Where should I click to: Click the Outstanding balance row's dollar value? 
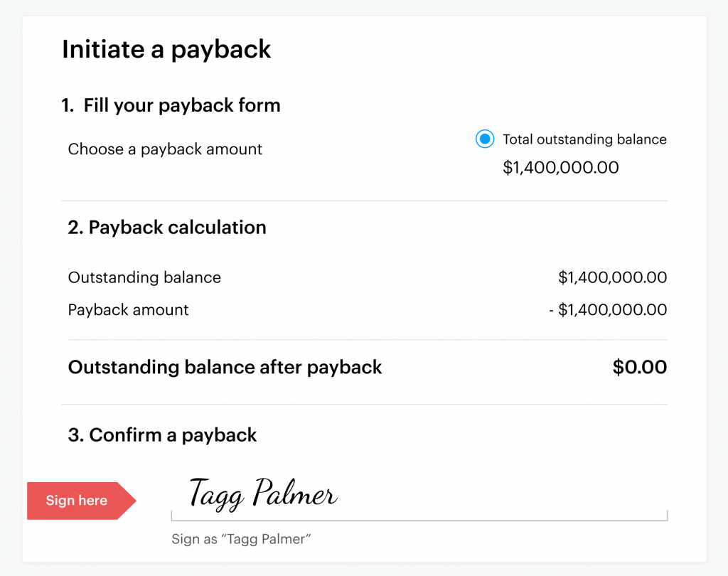(x=612, y=277)
